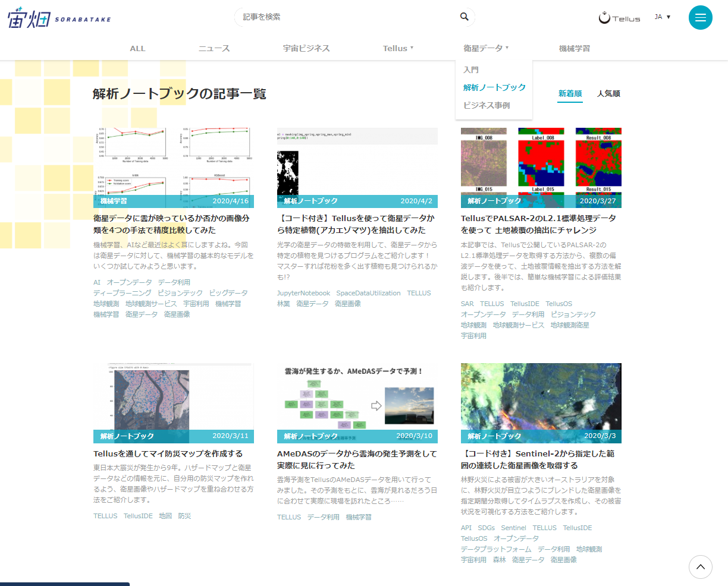The image size is (728, 586).
Task: Open the JA language dropdown
Action: point(663,17)
